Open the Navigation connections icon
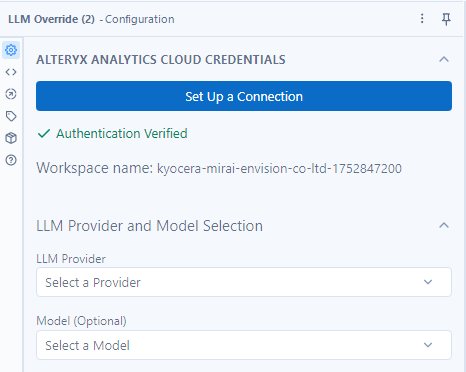 (x=11, y=94)
